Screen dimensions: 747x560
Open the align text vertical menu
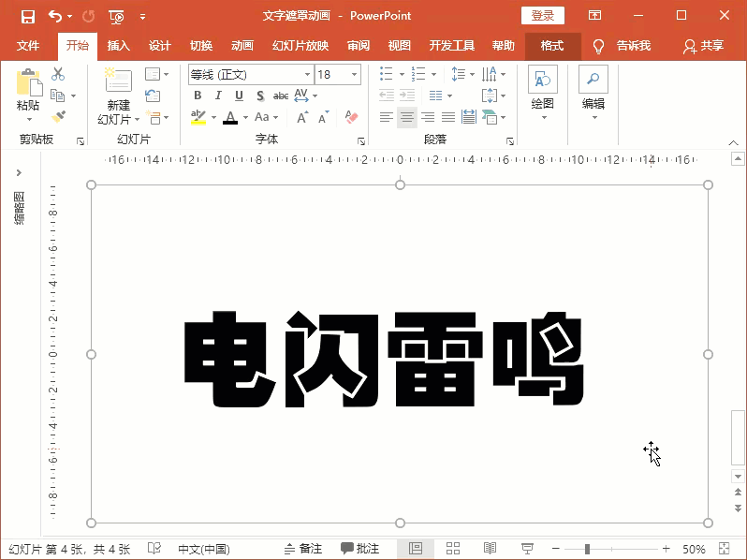(493, 96)
